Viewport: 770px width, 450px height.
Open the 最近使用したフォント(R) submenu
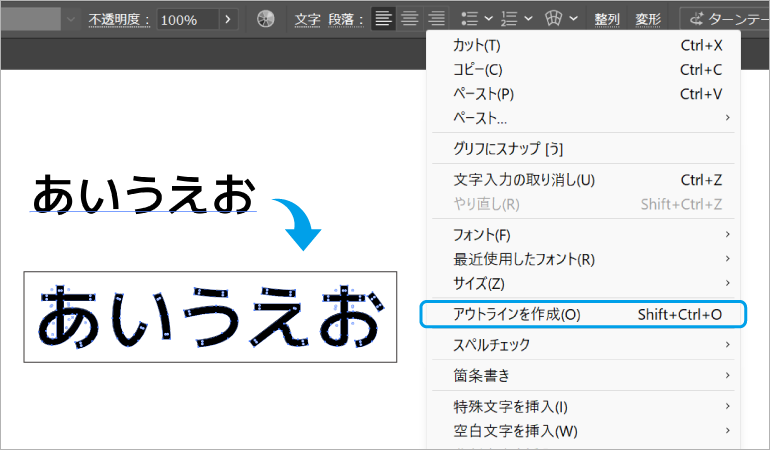pos(583,259)
